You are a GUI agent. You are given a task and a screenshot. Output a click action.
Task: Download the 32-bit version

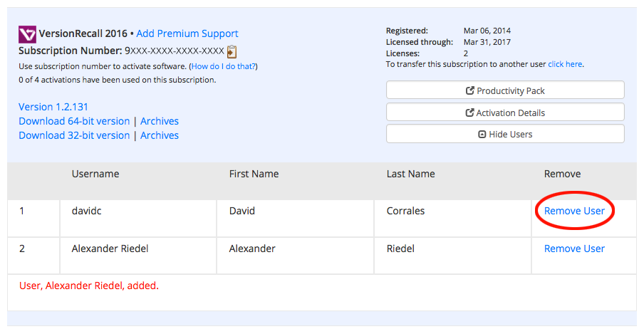click(x=74, y=135)
